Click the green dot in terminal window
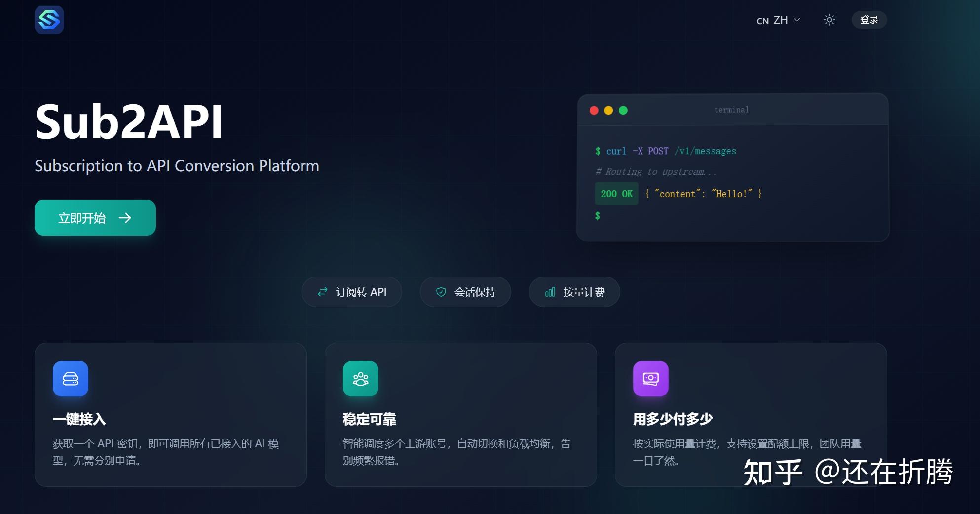980x514 pixels. coord(623,110)
